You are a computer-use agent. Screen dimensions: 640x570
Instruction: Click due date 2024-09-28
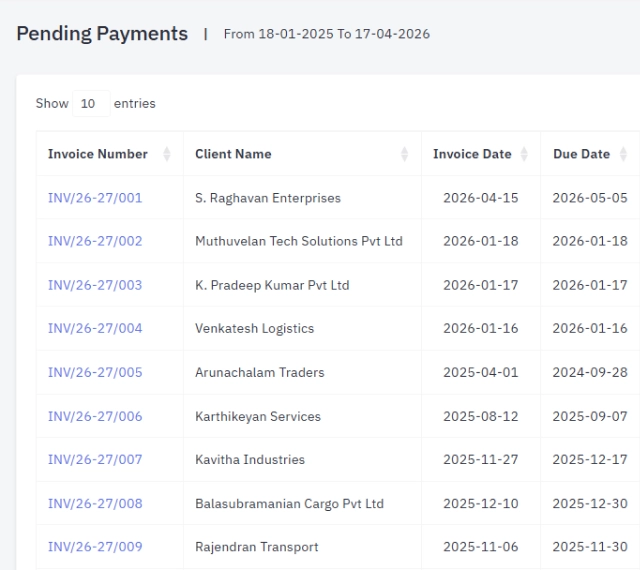pyautogui.click(x=590, y=372)
